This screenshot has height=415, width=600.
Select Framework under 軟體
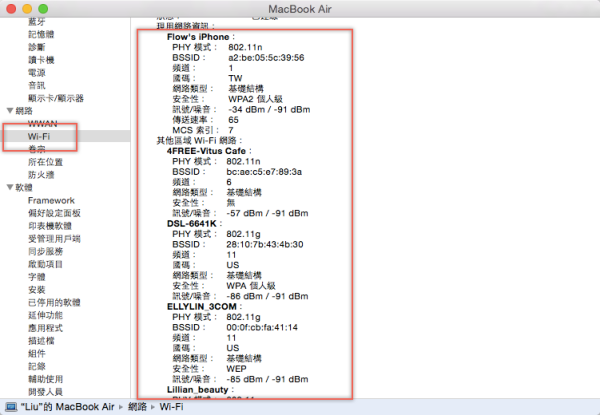(51, 200)
